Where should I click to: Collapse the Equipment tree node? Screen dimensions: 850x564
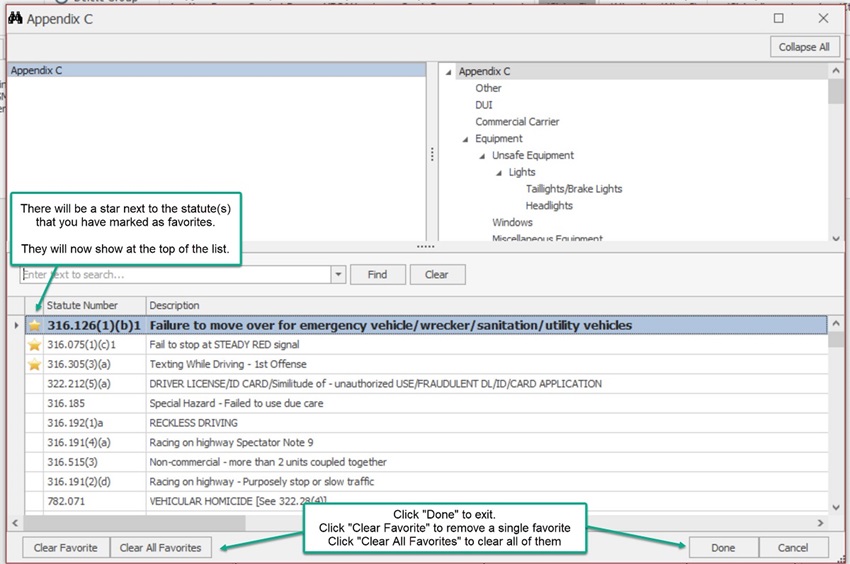(x=465, y=139)
